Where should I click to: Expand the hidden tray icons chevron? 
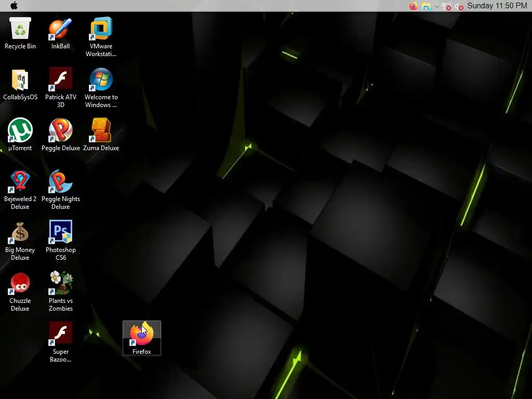point(437,6)
